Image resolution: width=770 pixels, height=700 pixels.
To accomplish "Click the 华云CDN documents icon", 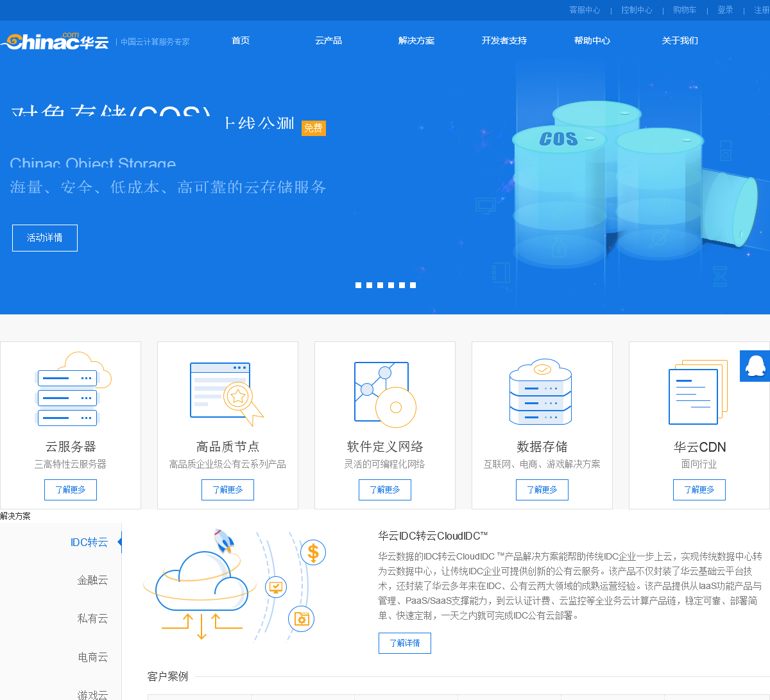I will [698, 392].
